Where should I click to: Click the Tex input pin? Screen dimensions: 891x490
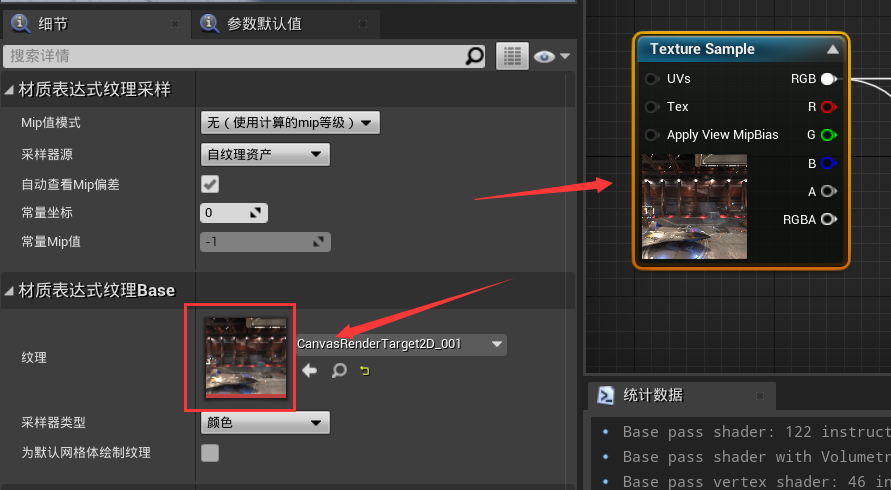click(651, 107)
